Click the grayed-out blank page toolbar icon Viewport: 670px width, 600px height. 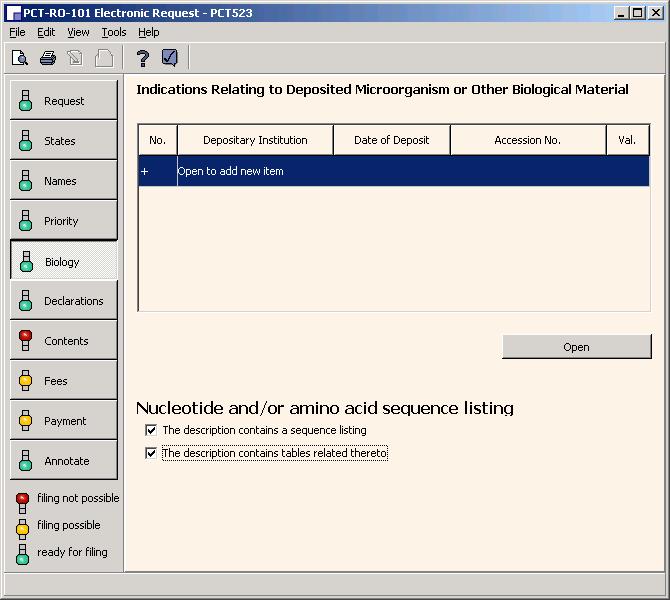(104, 58)
